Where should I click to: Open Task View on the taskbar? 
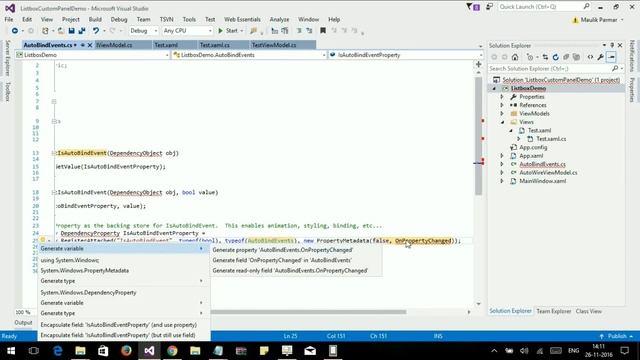click(x=34, y=351)
